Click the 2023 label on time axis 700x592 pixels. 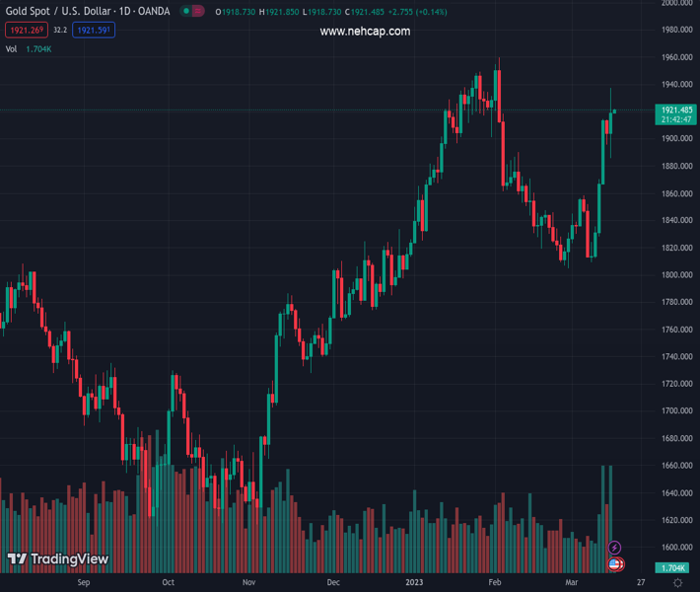click(414, 583)
